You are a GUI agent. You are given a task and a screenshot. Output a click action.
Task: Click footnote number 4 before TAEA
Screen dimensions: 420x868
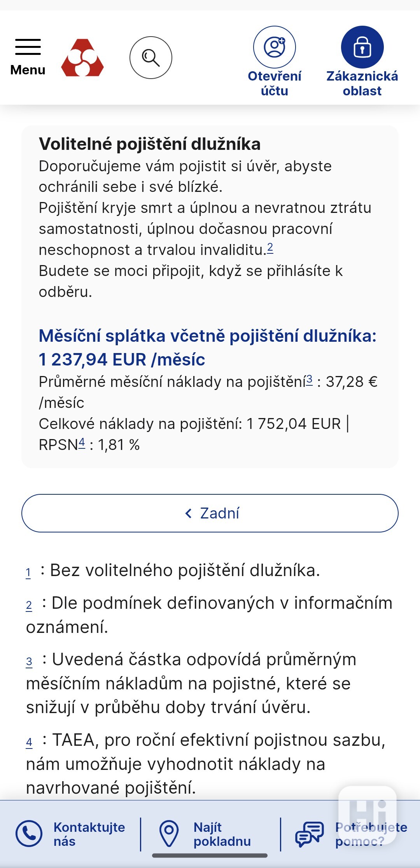click(29, 742)
